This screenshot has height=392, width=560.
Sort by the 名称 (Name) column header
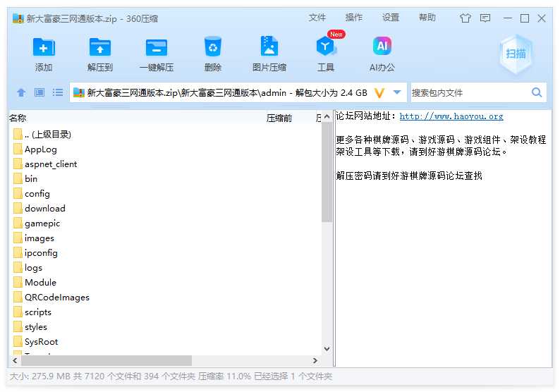[x=18, y=118]
